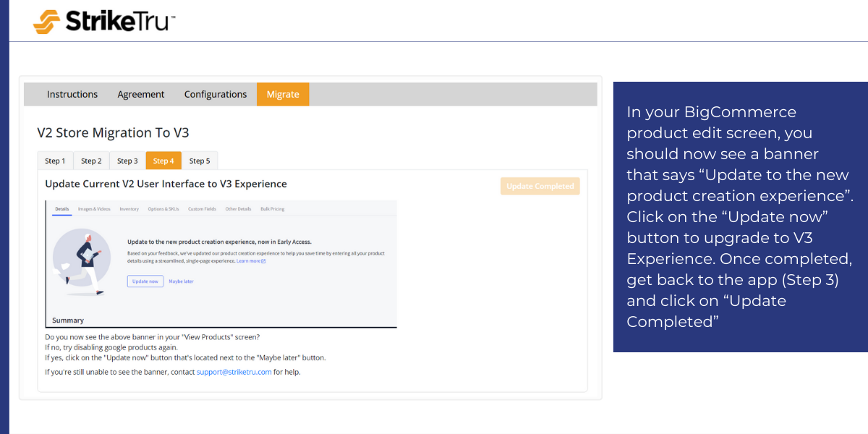Go to Step 3 tab
868x434 pixels.
click(127, 161)
